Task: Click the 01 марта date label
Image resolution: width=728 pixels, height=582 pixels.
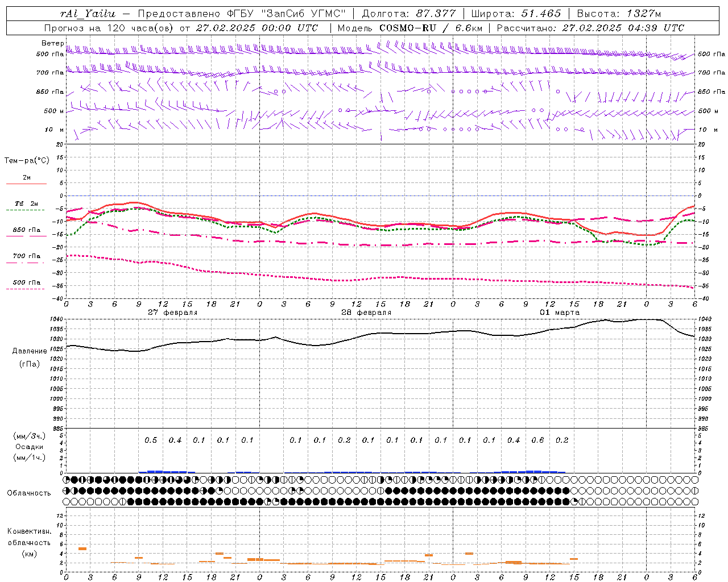Action: point(560,313)
